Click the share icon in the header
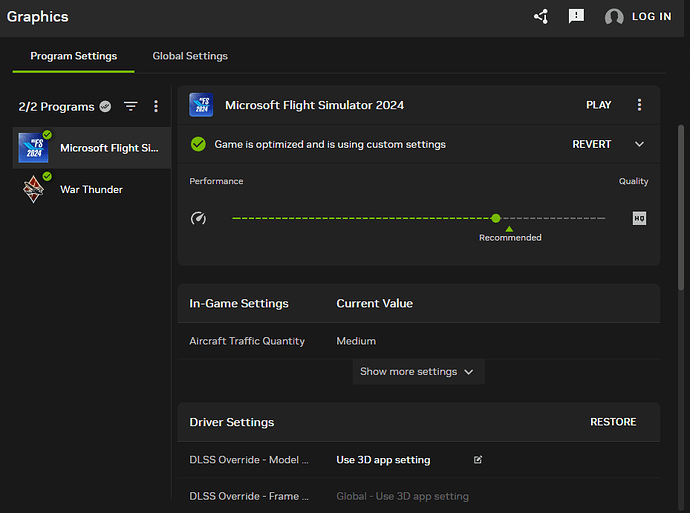Viewport: 690px width, 513px height. [541, 17]
